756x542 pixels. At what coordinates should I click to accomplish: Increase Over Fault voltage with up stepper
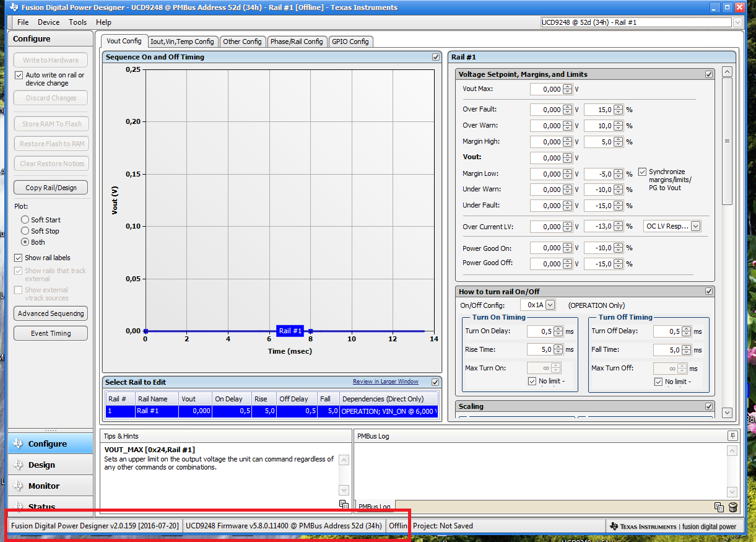[567, 107]
